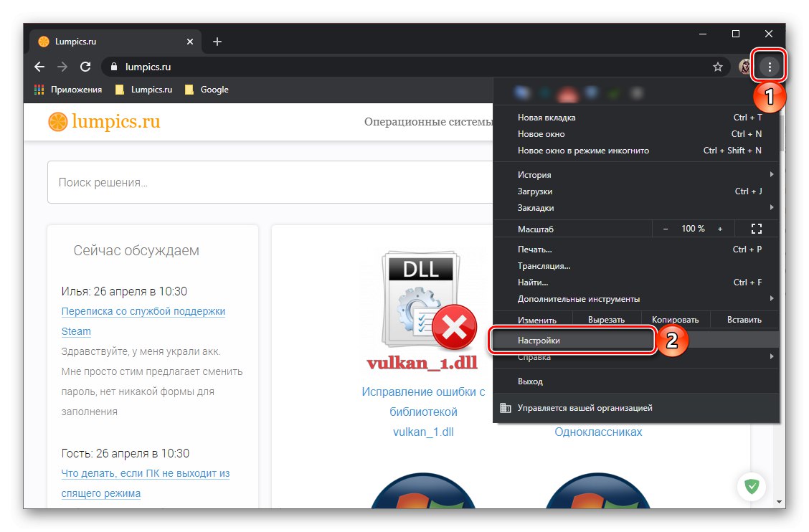Viewport: 809px width, 532px height.
Task: Expand Дополнительные инструменты submenu
Action: coord(636,299)
